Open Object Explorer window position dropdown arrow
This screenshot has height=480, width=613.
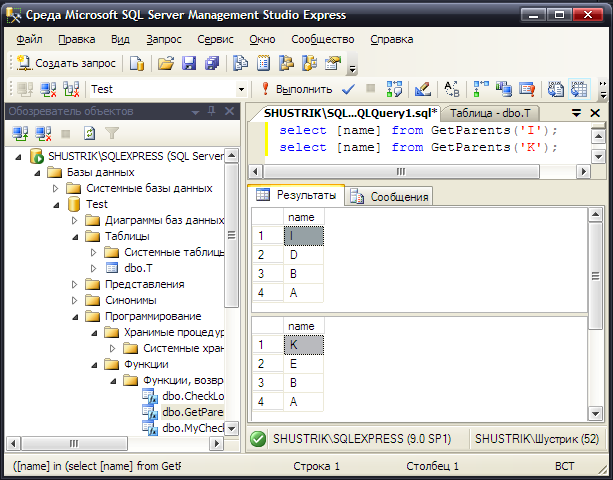[x=195, y=112]
